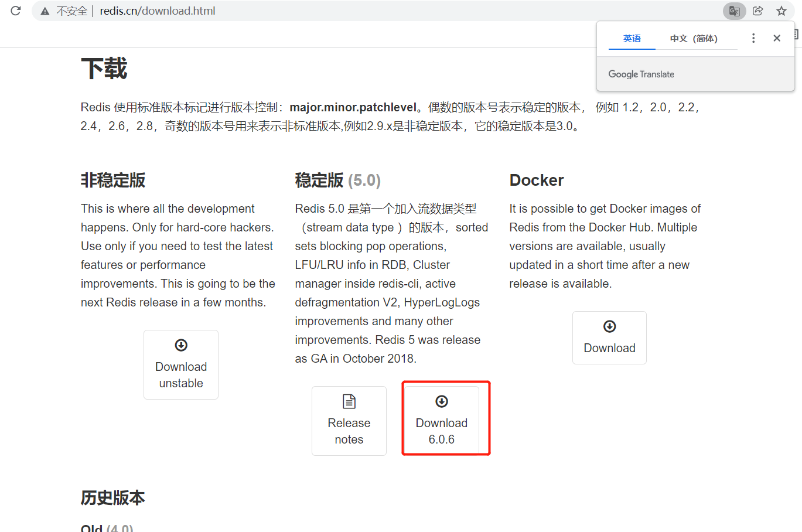This screenshot has height=532, width=802.
Task: Click the bold major.minor.patchlevel text
Action: click(x=353, y=107)
